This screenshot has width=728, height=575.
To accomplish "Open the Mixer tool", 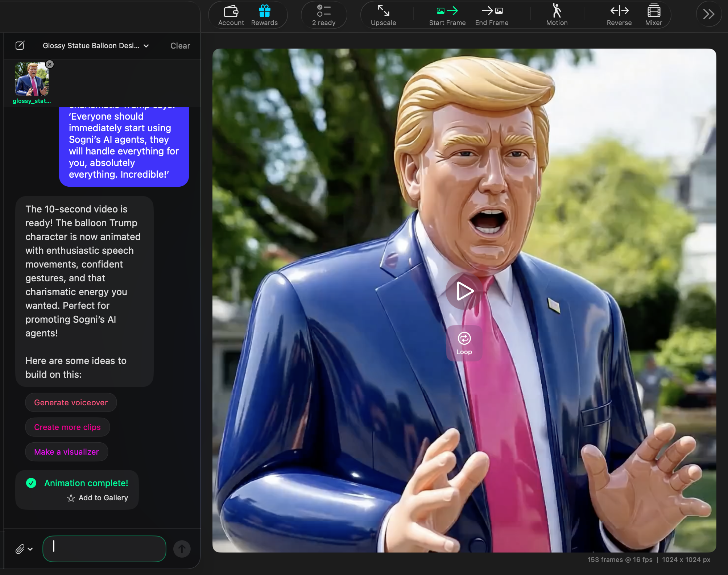I will pos(654,15).
